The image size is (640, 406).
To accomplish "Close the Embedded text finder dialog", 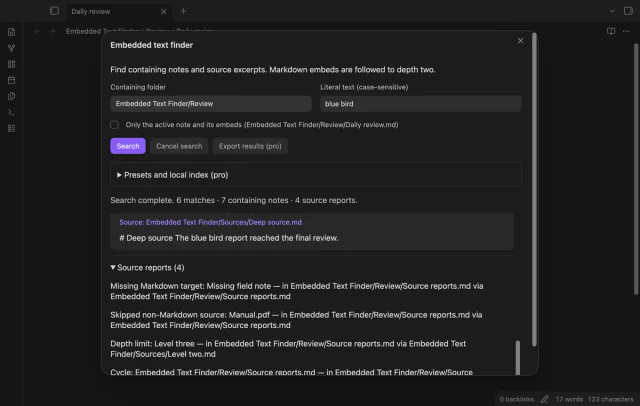I will click(x=520, y=40).
